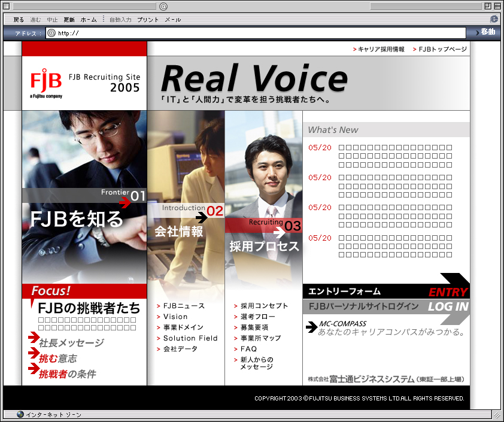Click the @ icon beside the address field
The width and height of the screenshot is (504, 422).
[51, 33]
